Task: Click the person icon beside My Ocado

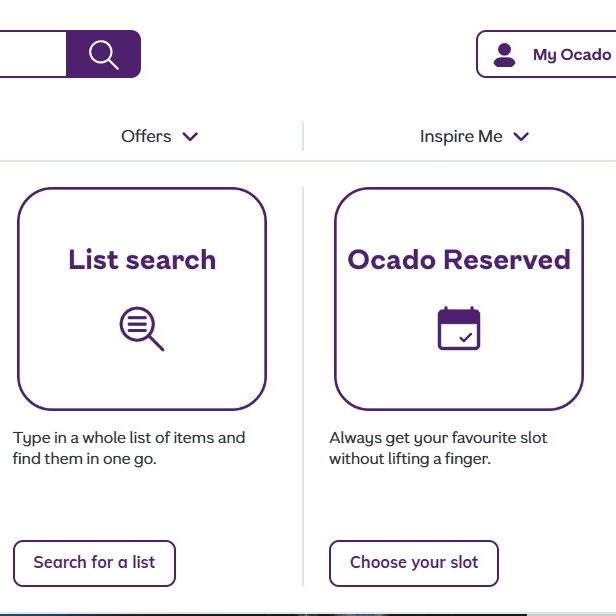Action: click(505, 54)
